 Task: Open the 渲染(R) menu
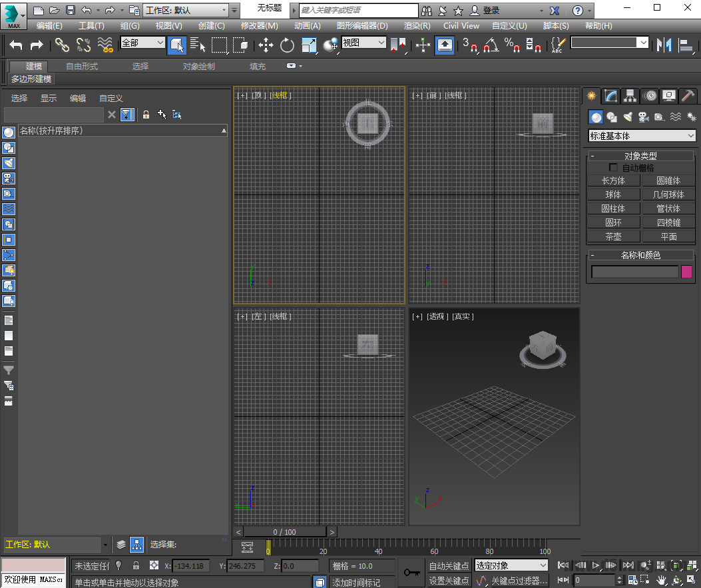tap(417, 25)
